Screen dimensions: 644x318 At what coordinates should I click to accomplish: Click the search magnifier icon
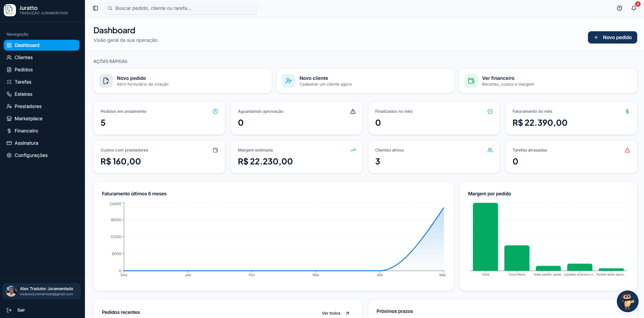[x=110, y=8]
